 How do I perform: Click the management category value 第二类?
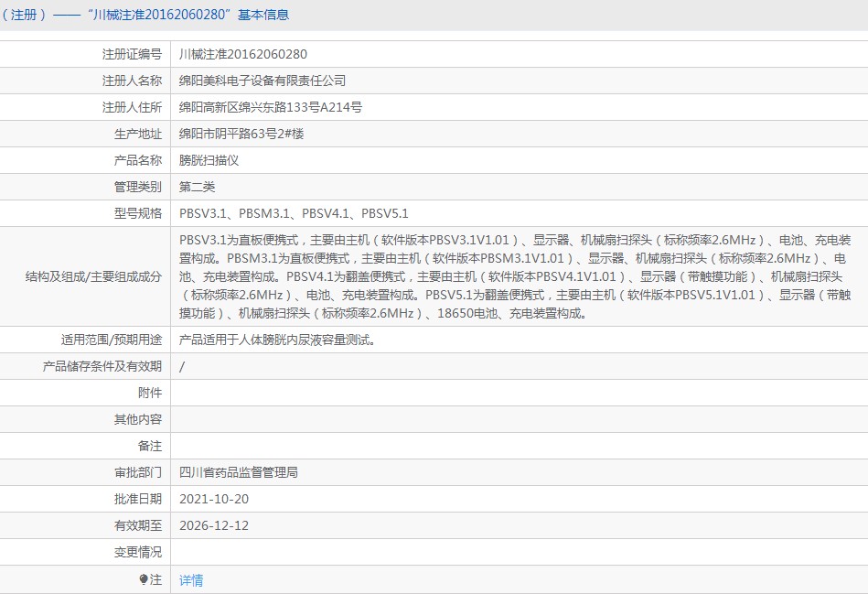tap(197, 188)
